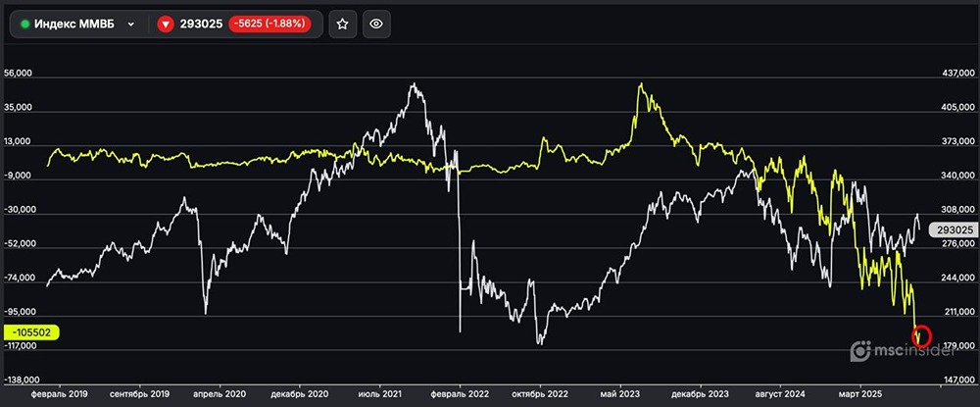
Task: Click the 35,000 left axis label
Action: [18, 108]
